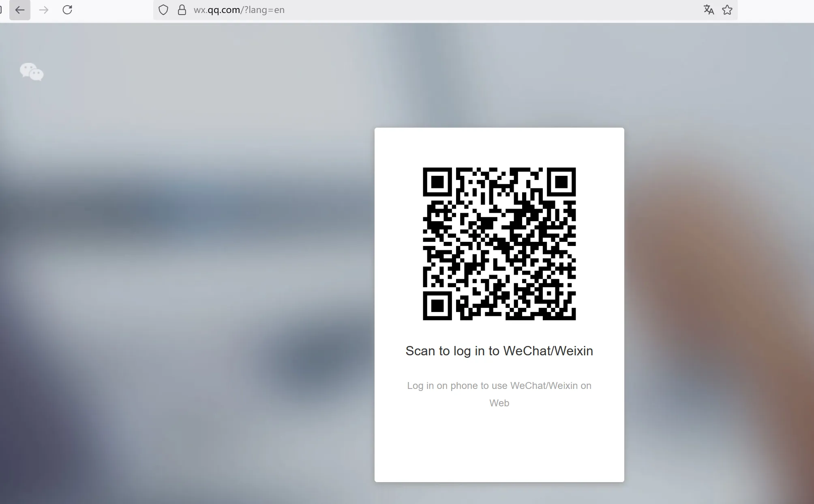The width and height of the screenshot is (814, 504).
Task: Click QR code's top-left finder square
Action: pyautogui.click(x=437, y=182)
